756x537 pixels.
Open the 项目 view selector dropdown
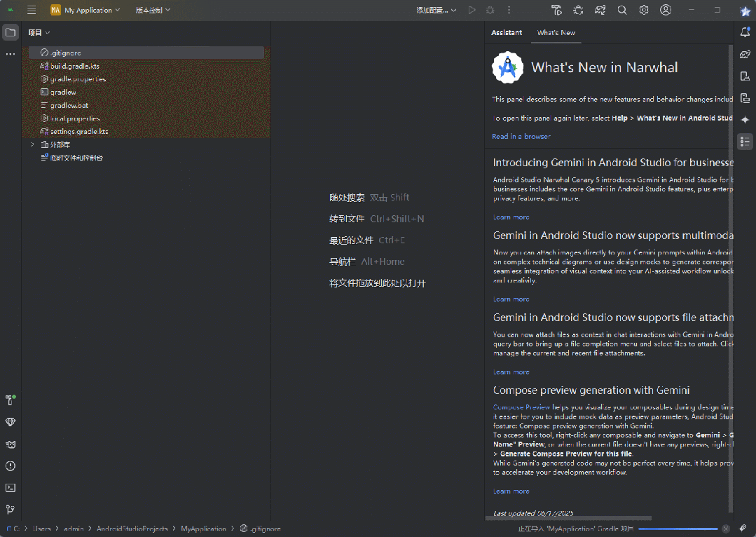coord(39,32)
